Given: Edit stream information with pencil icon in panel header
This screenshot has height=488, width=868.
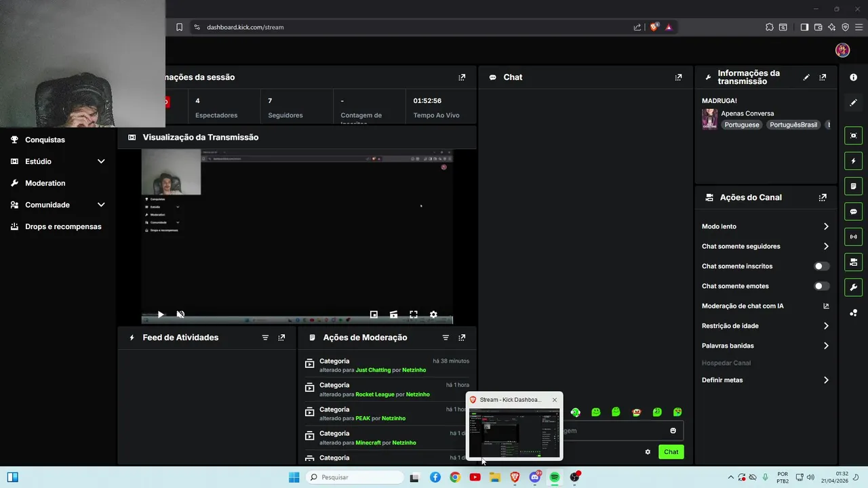Looking at the screenshot, I should click(x=806, y=77).
